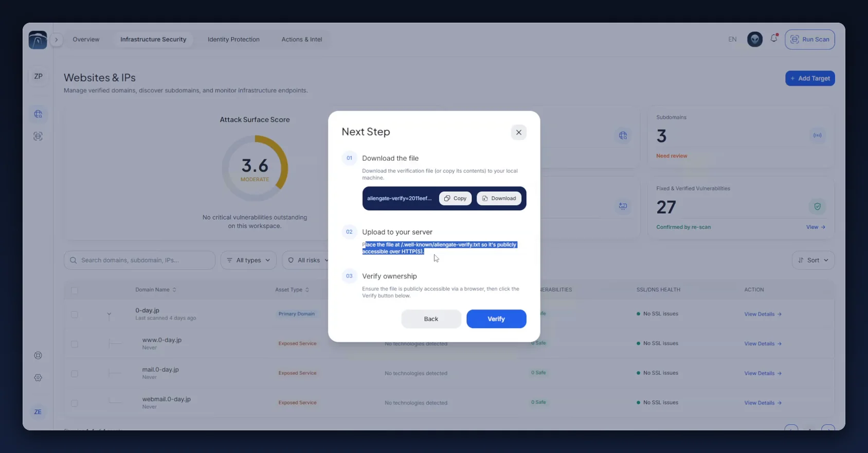Open the scan sidebar icon below globe
This screenshot has height=453, width=868.
[x=38, y=136]
